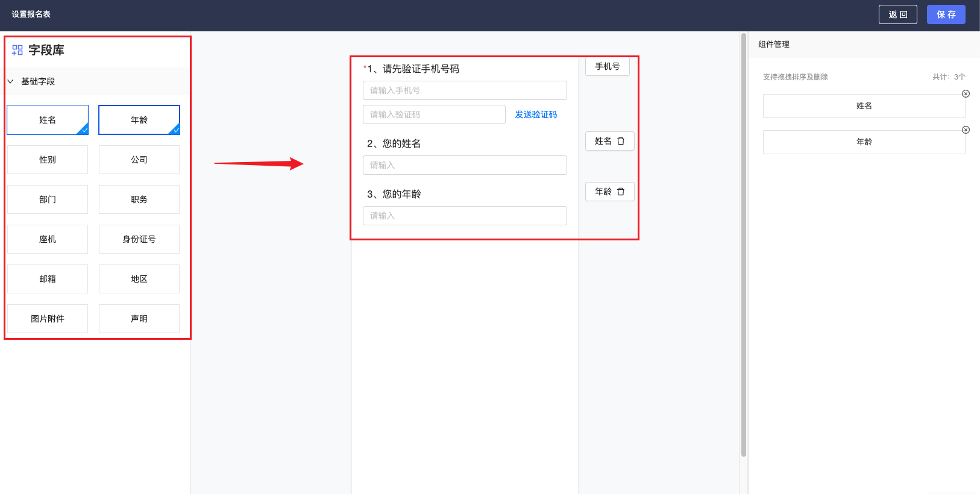Collapse the 基础字段 section
This screenshot has height=494, width=980.
(x=10, y=81)
